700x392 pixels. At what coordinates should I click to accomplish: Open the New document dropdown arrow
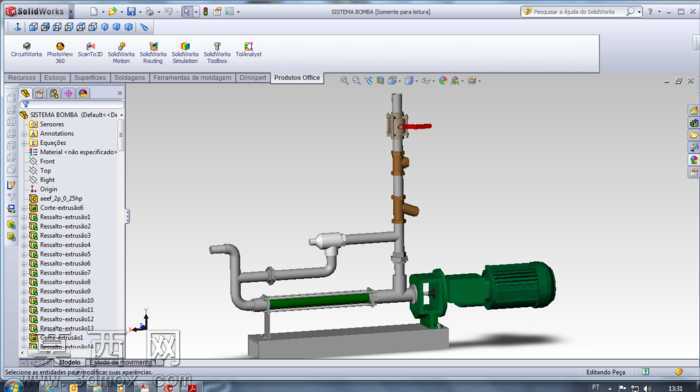pyautogui.click(x=102, y=12)
